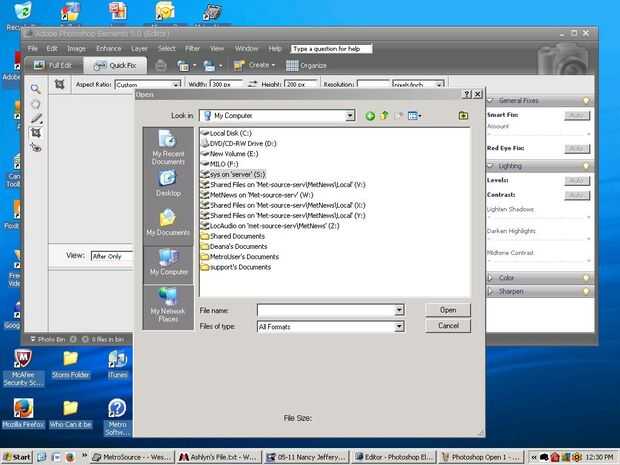The height and width of the screenshot is (465, 620).
Task: Click the Create New Folder icon
Action: tap(399, 115)
